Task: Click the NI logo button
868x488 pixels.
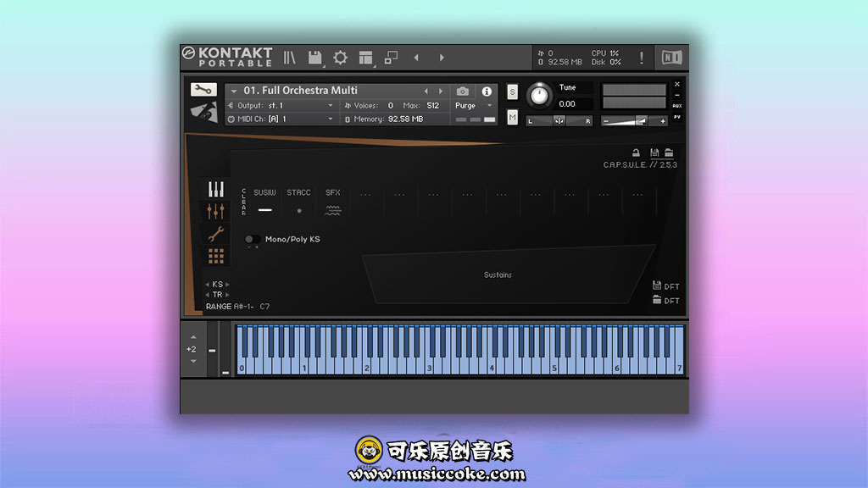Action: (x=671, y=58)
